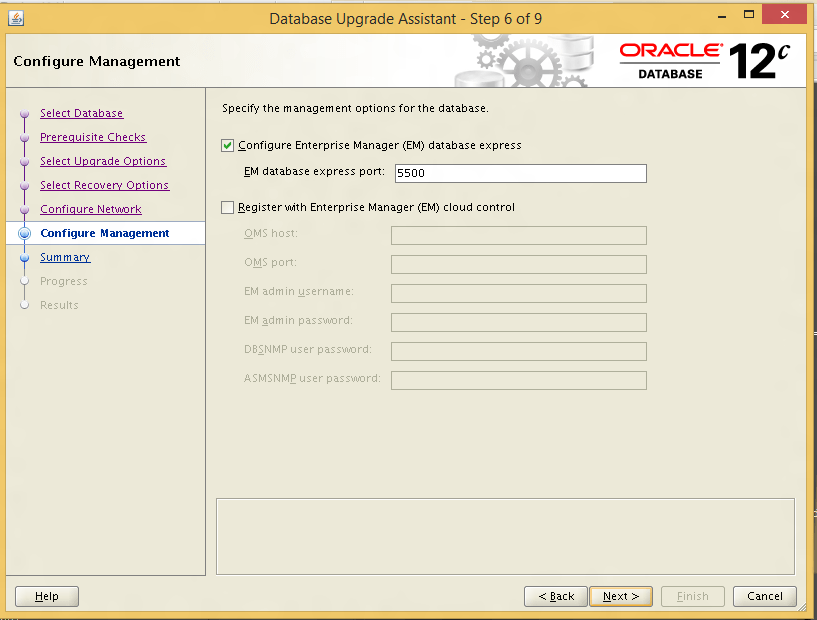Viewport: 817px width, 620px height.
Task: Open the Prerequisite Checks step
Action: pos(93,137)
